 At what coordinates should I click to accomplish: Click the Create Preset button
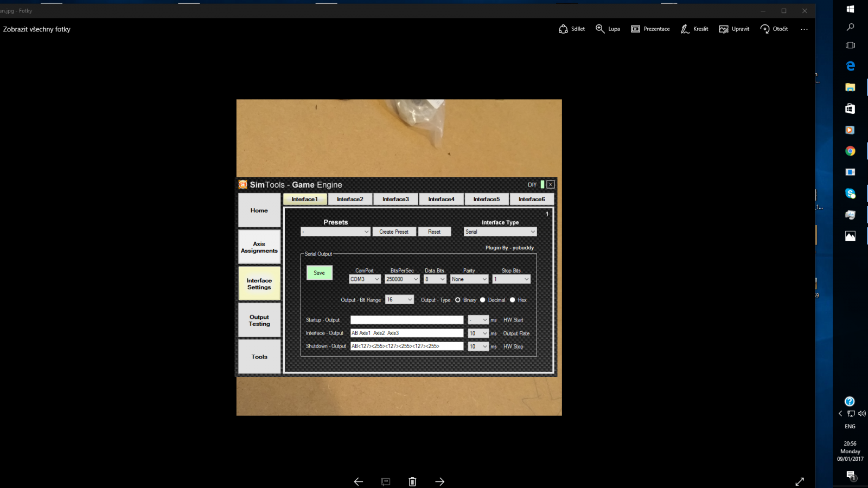tap(394, 232)
